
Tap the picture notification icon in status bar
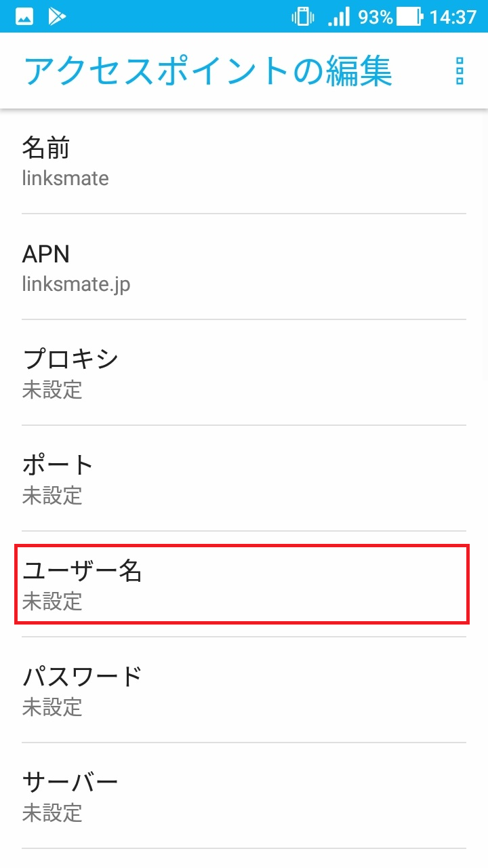coord(24,16)
